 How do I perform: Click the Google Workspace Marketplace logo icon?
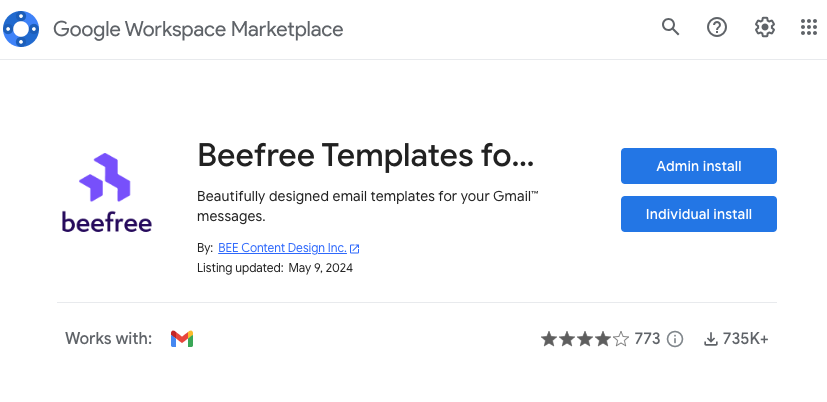click(x=21, y=29)
